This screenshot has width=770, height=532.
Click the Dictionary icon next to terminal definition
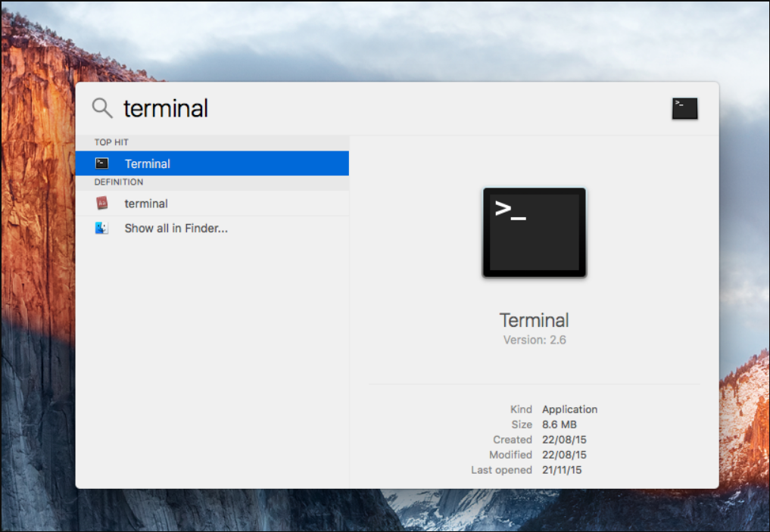[101, 203]
